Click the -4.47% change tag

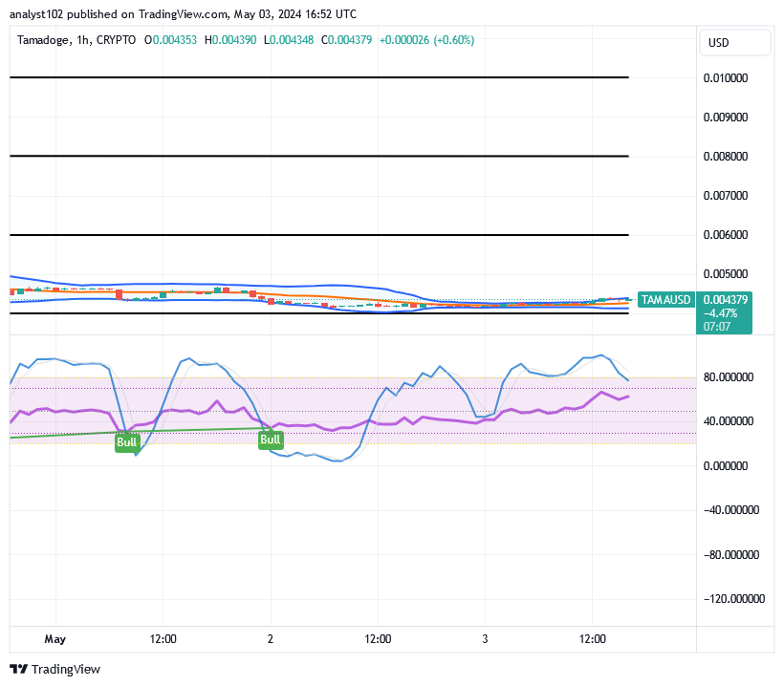tap(720, 313)
